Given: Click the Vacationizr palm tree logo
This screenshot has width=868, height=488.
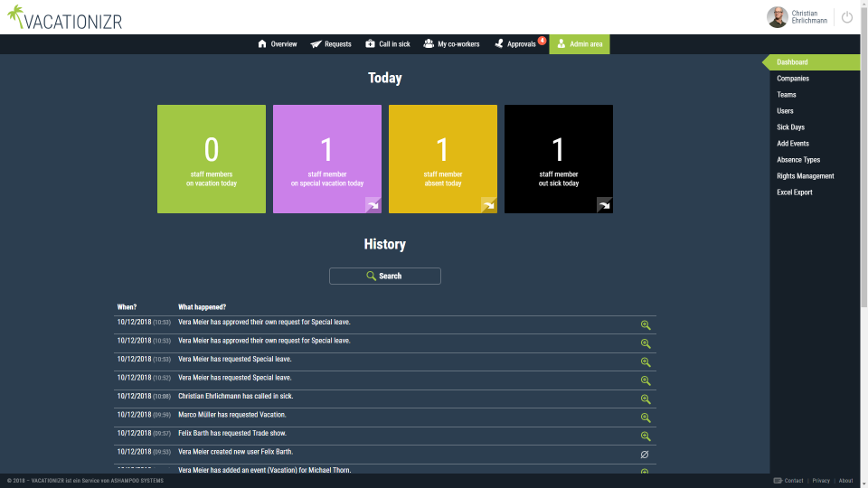Looking at the screenshot, I should coord(64,18).
